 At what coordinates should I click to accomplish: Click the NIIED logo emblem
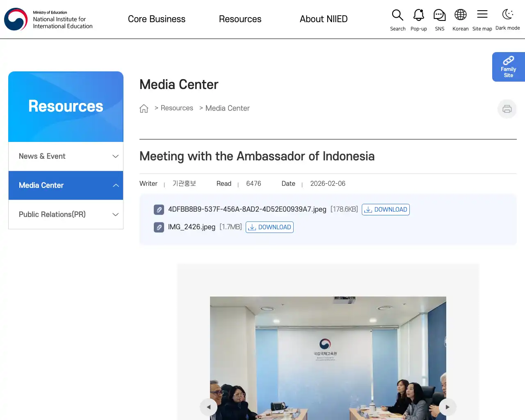point(16,19)
